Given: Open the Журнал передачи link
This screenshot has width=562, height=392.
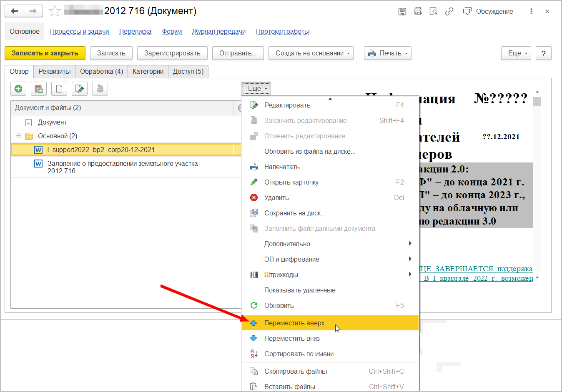Looking at the screenshot, I should (x=219, y=32).
